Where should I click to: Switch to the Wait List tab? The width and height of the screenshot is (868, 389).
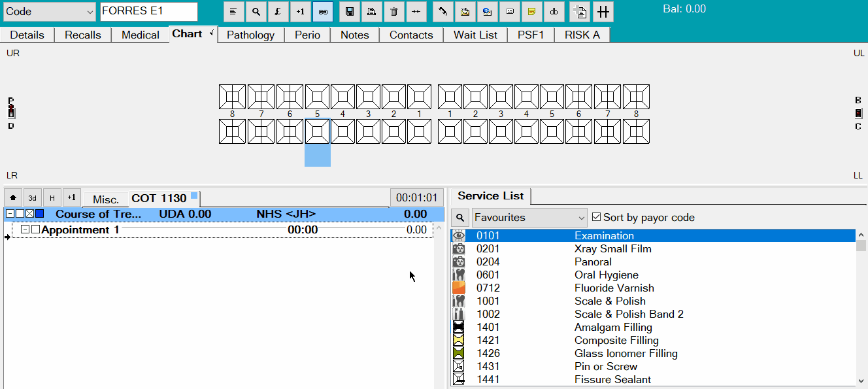476,35
